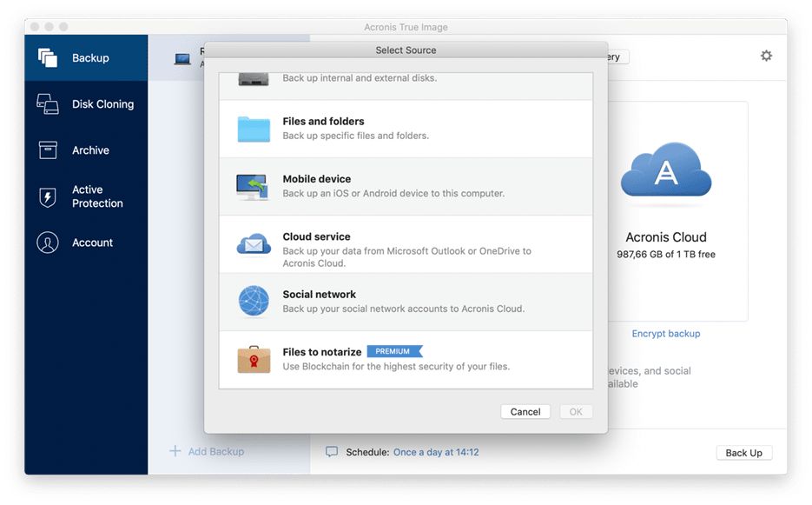Open the Account section label
Viewport: 812px width, 505px height.
point(92,243)
